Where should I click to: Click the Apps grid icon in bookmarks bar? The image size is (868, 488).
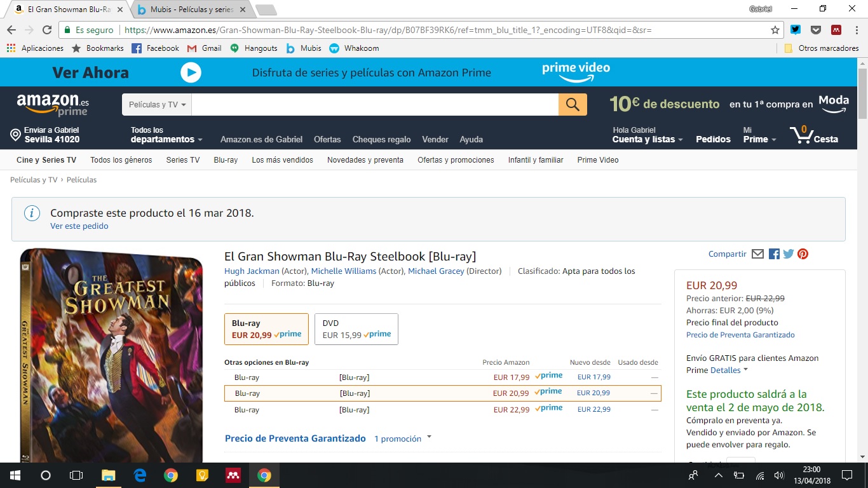tap(11, 48)
